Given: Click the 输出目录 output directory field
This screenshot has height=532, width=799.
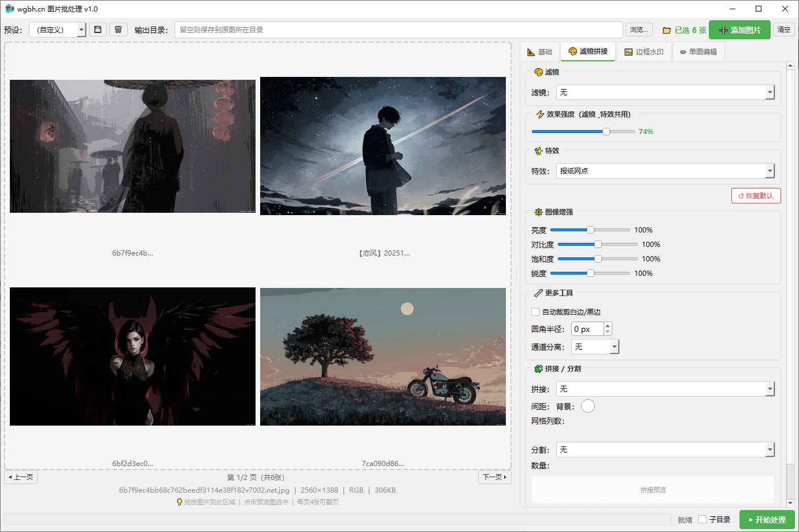Looking at the screenshot, I should [399, 29].
